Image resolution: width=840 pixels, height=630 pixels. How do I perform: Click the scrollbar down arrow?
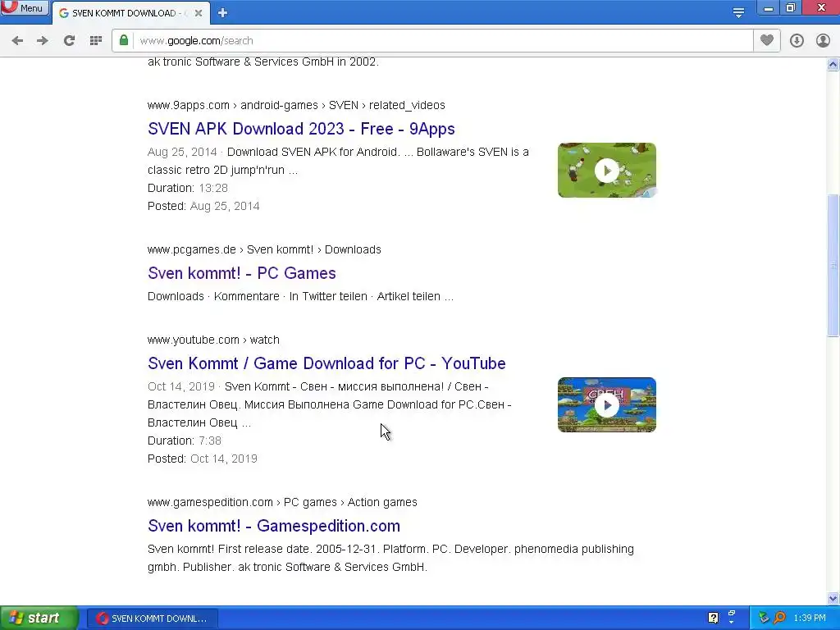click(x=833, y=598)
